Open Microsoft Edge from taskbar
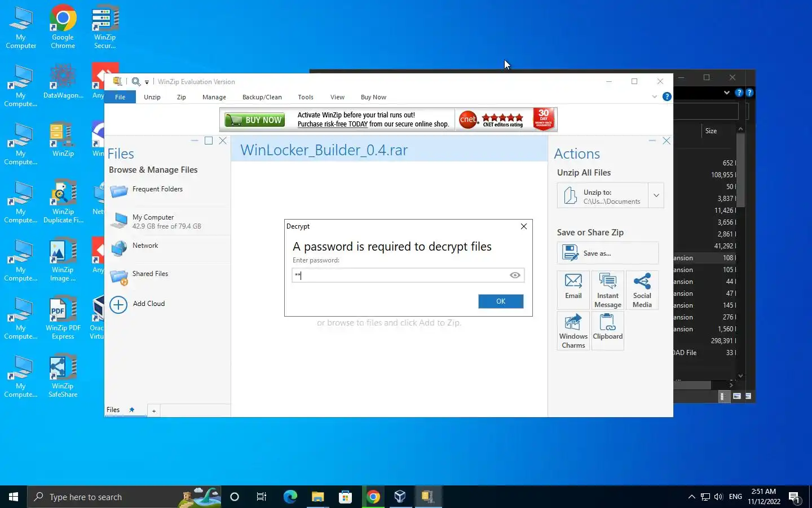This screenshot has width=812, height=508. tap(290, 497)
